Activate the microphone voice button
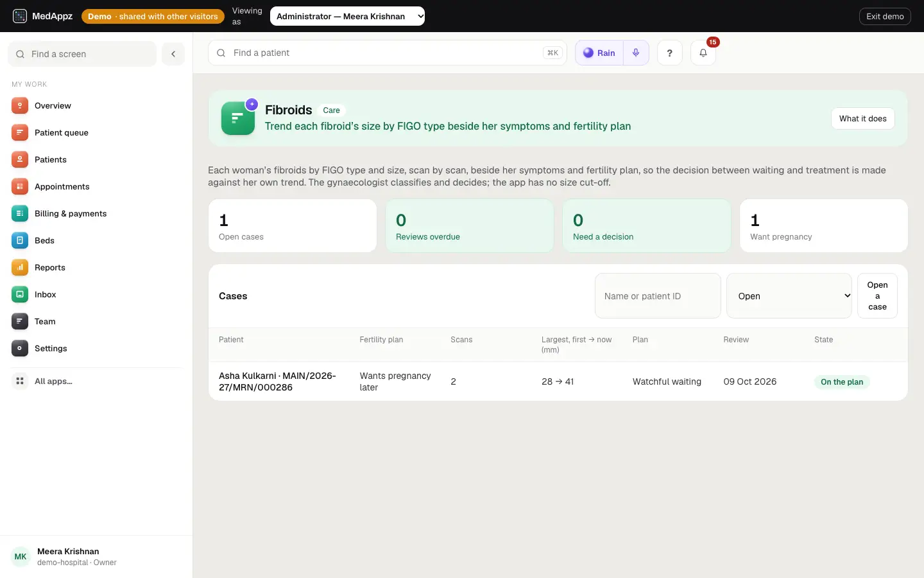 click(x=636, y=53)
